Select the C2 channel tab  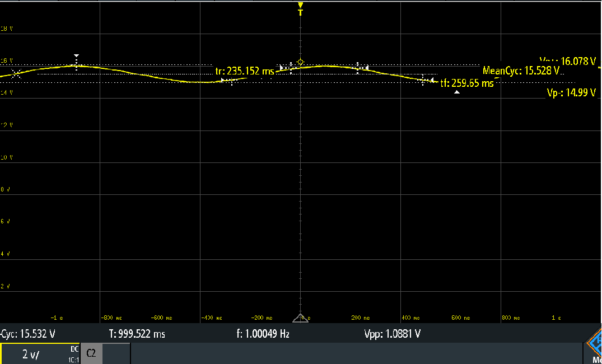[91, 354]
